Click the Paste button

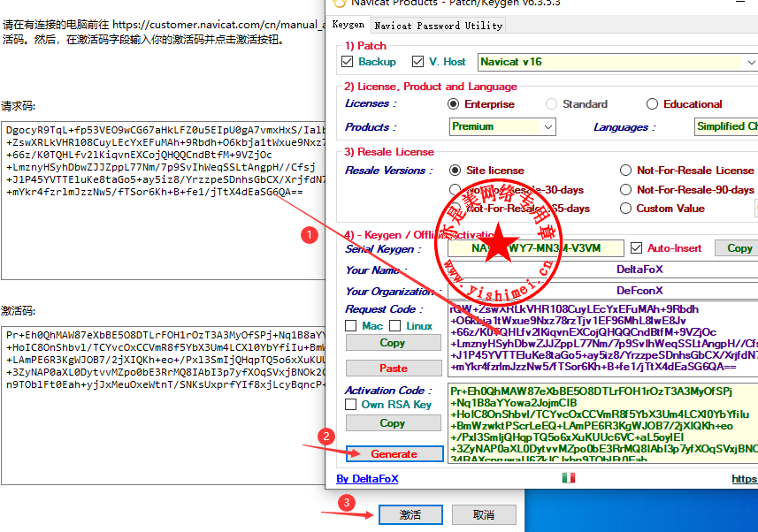pos(393,369)
